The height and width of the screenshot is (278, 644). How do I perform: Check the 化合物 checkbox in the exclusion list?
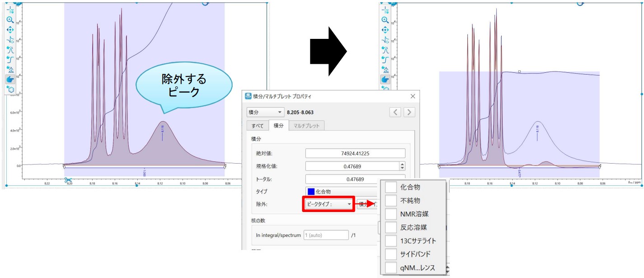391,187
